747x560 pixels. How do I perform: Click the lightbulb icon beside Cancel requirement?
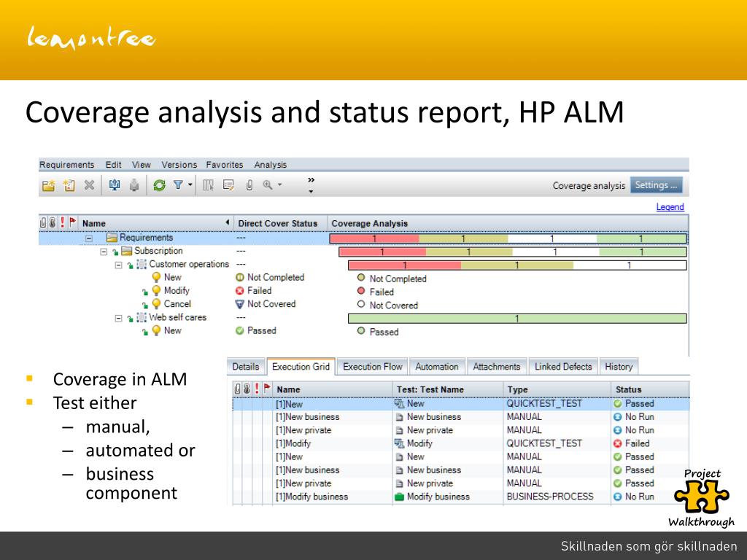pos(156,304)
